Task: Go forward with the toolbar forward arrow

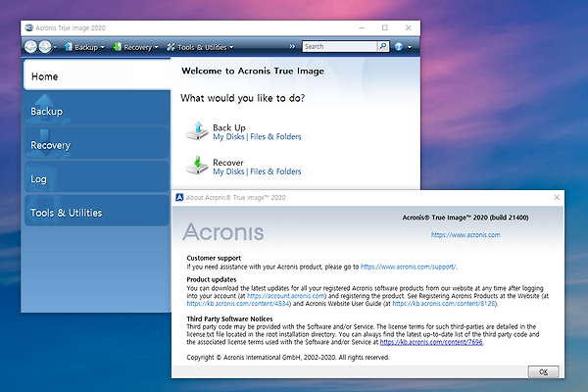Action: (45, 47)
